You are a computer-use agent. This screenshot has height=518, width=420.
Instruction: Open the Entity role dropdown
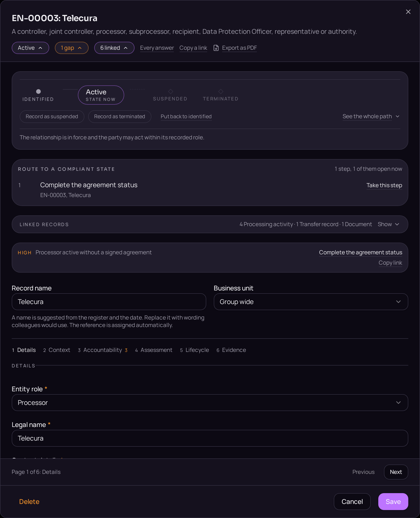click(x=210, y=403)
